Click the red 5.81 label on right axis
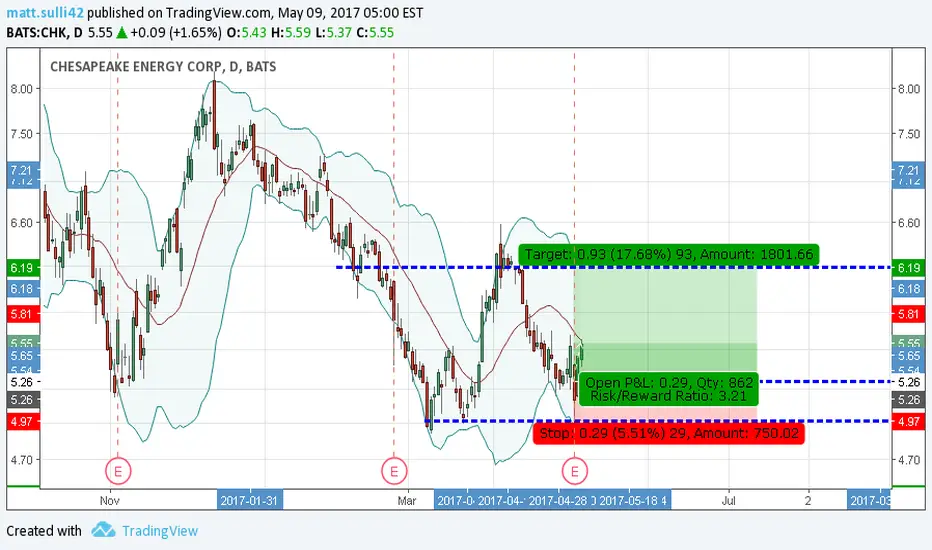932x550 pixels. click(908, 313)
